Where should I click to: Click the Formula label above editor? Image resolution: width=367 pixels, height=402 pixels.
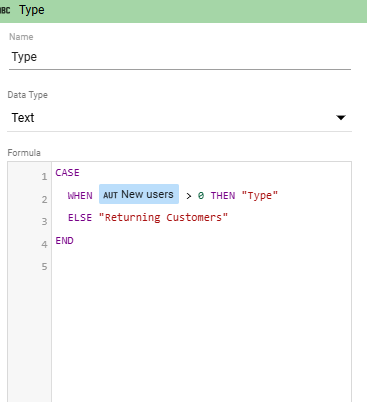(x=24, y=153)
